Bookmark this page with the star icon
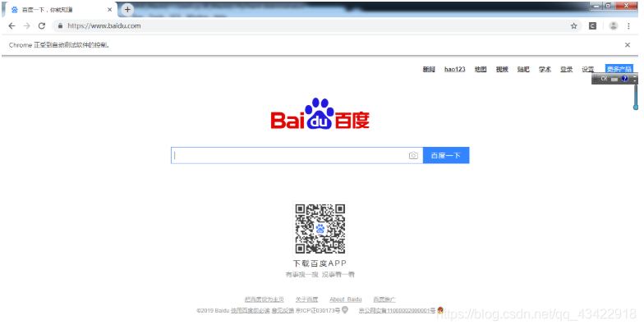This screenshot has width=644, height=329. pos(573,26)
